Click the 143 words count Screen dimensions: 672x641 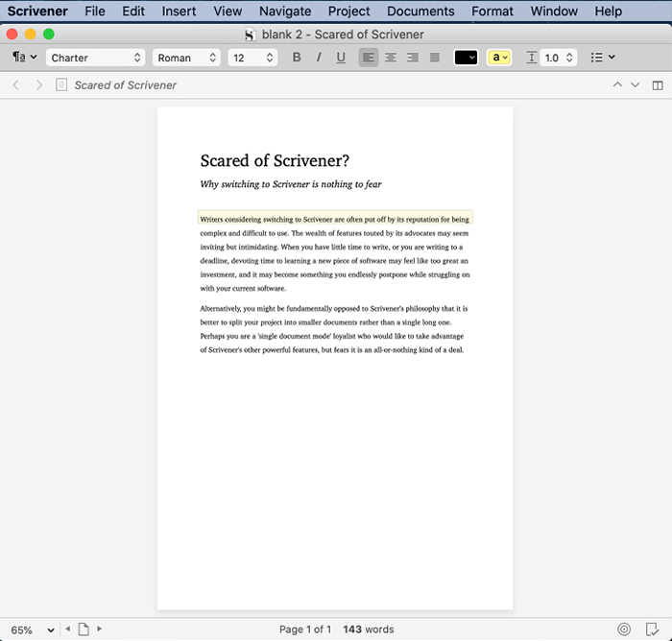[368, 629]
